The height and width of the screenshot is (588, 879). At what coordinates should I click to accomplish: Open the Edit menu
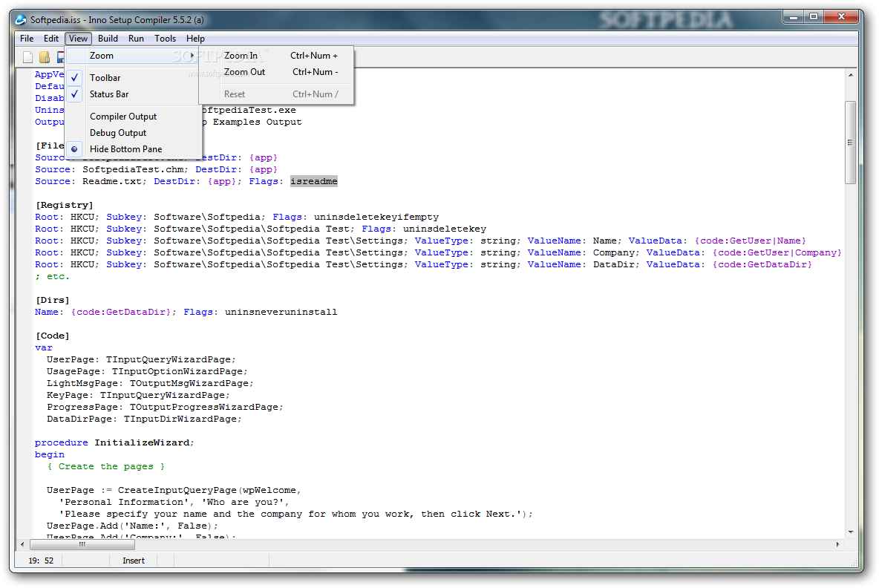[51, 38]
